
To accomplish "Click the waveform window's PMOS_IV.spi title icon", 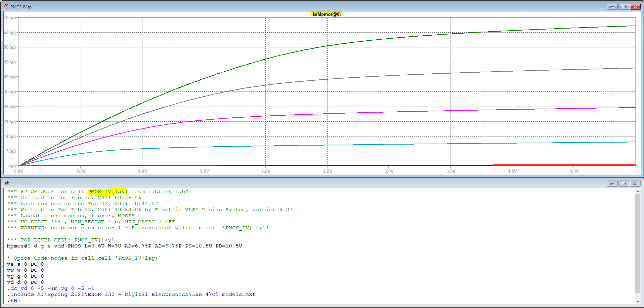I will coord(6,7).
